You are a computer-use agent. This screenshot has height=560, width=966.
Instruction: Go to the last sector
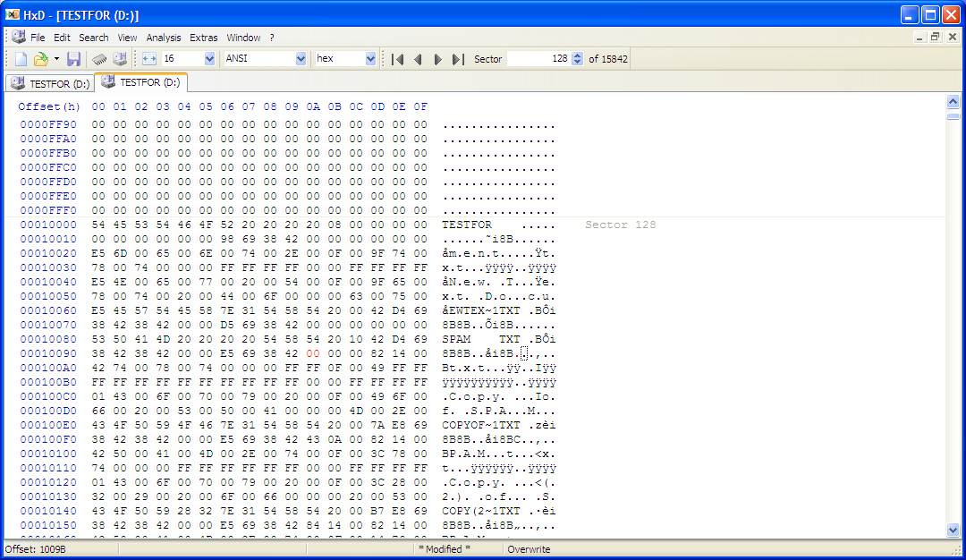(x=458, y=59)
